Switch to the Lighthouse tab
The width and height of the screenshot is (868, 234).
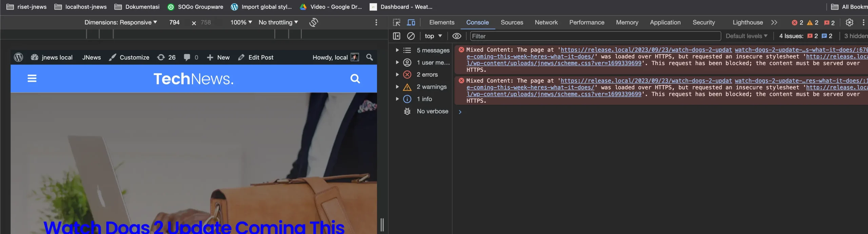tap(748, 22)
